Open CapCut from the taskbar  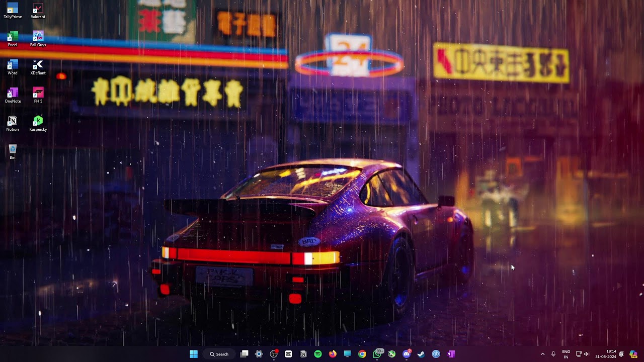coord(288,354)
